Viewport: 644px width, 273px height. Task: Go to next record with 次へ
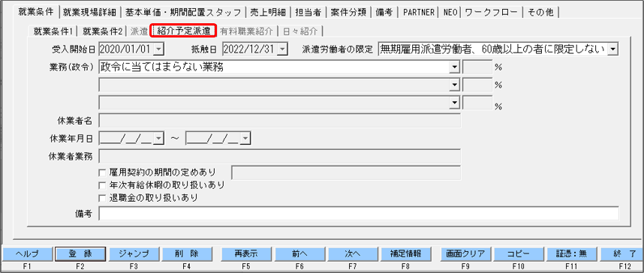tap(352, 253)
